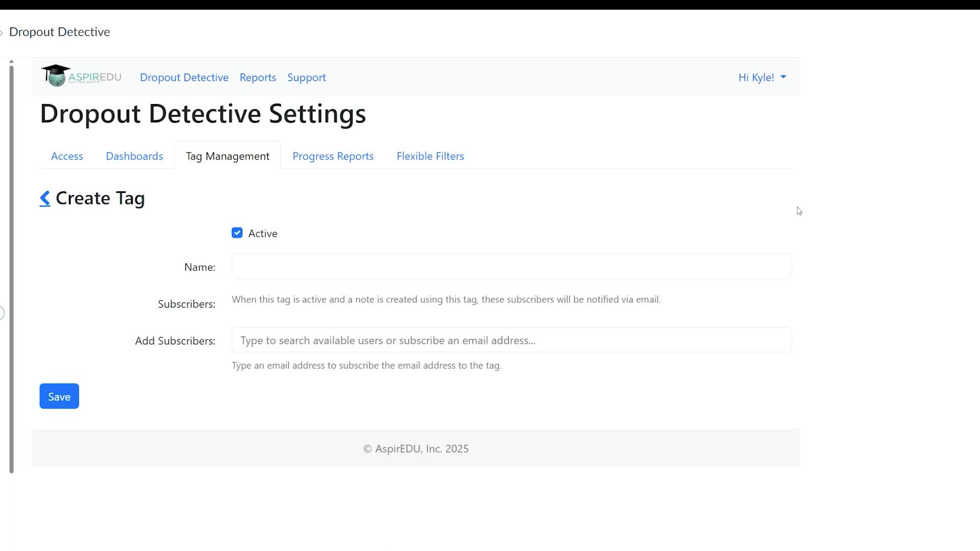Open the Support nav link
Viewport: 980px width, 551px height.
pyautogui.click(x=306, y=78)
